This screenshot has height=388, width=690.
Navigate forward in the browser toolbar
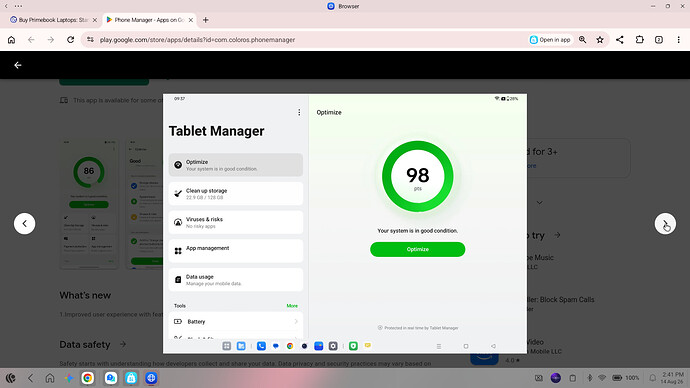(51, 40)
